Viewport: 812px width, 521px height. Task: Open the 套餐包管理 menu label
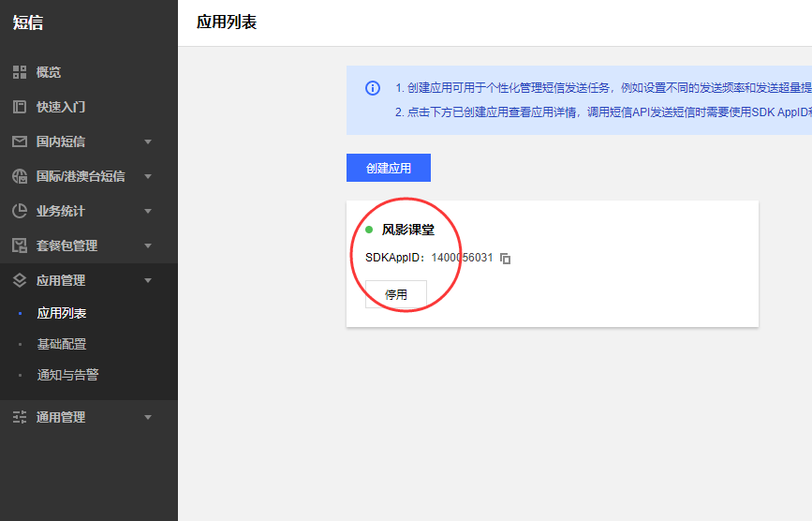click(x=66, y=246)
